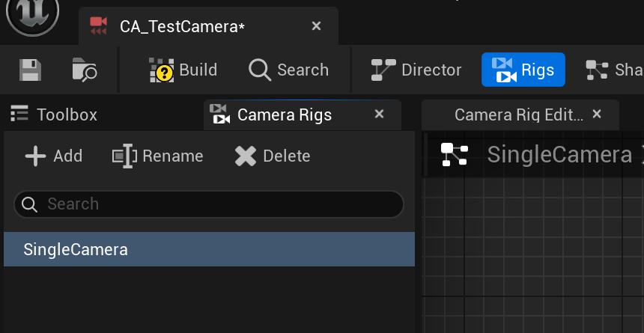Screen dimensions: 644x333
Task: Rename the selected camera rig
Action: click(158, 156)
